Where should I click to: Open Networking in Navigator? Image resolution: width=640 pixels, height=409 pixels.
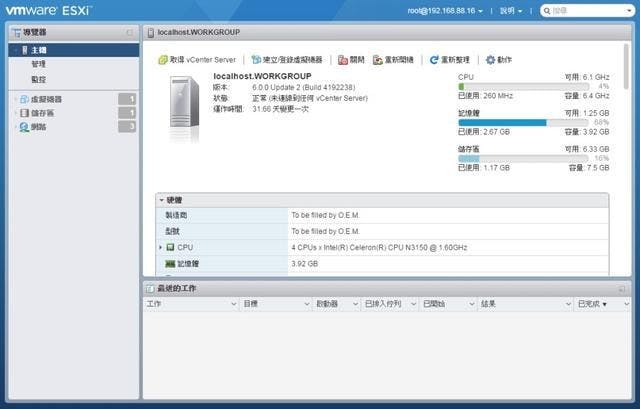point(39,127)
